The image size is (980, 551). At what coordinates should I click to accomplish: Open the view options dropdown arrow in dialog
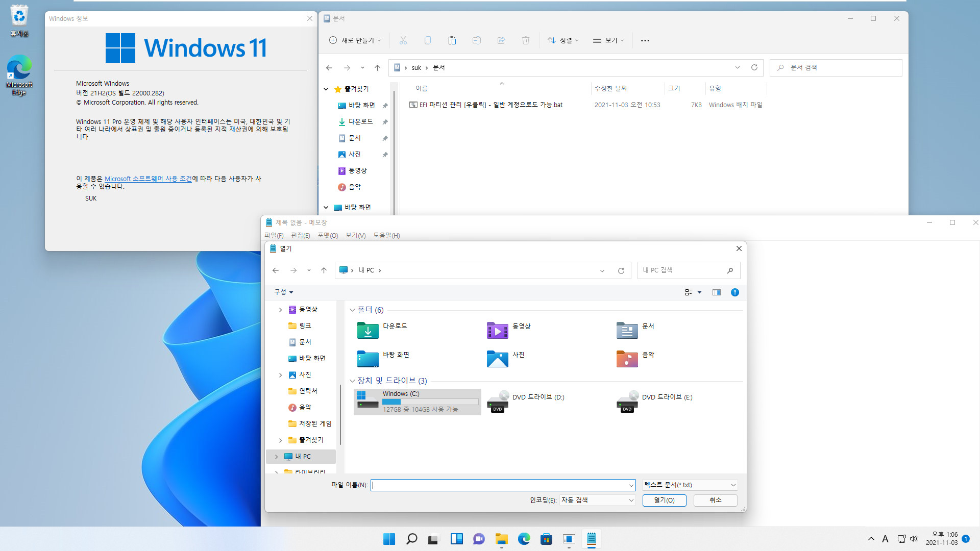click(x=699, y=292)
